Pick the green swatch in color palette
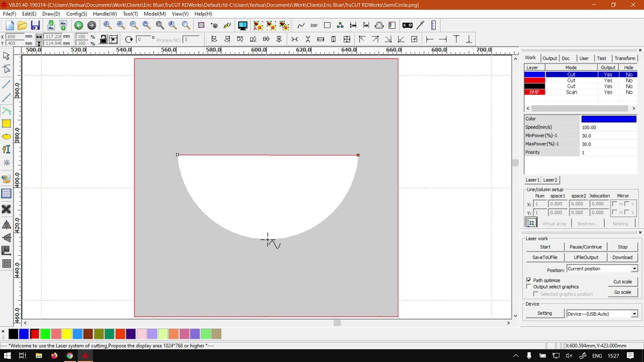This screenshot has height=362, width=644. [45, 334]
